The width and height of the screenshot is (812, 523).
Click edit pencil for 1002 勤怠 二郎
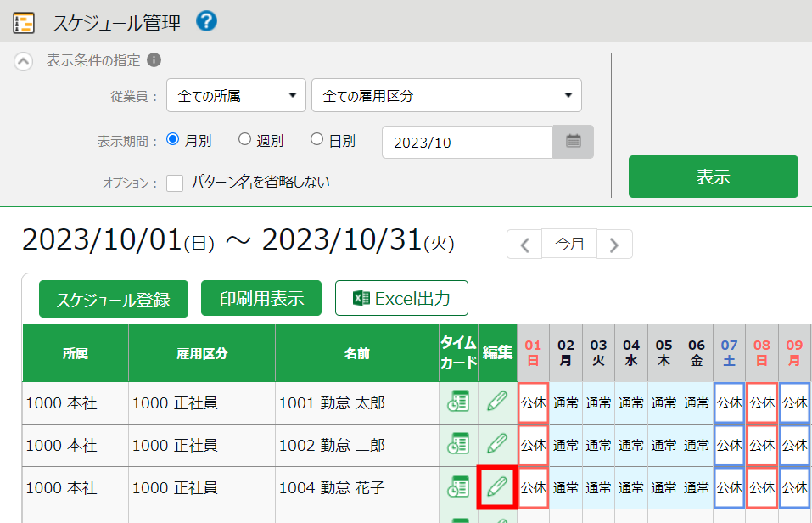coord(497,445)
